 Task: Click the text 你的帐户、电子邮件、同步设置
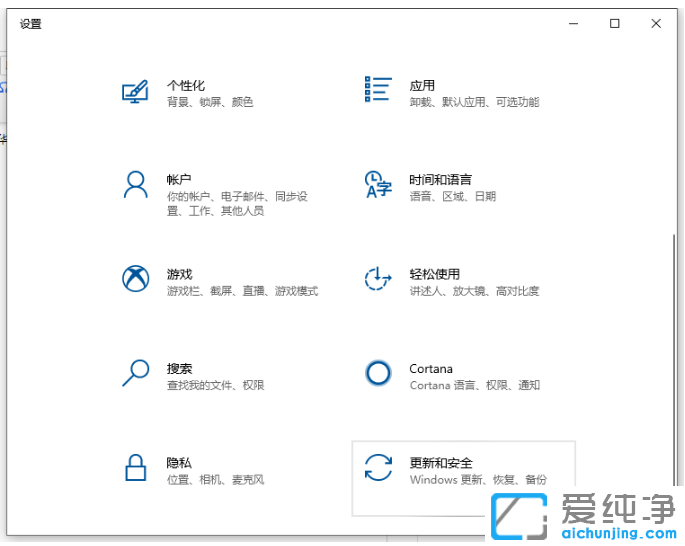pos(237,204)
